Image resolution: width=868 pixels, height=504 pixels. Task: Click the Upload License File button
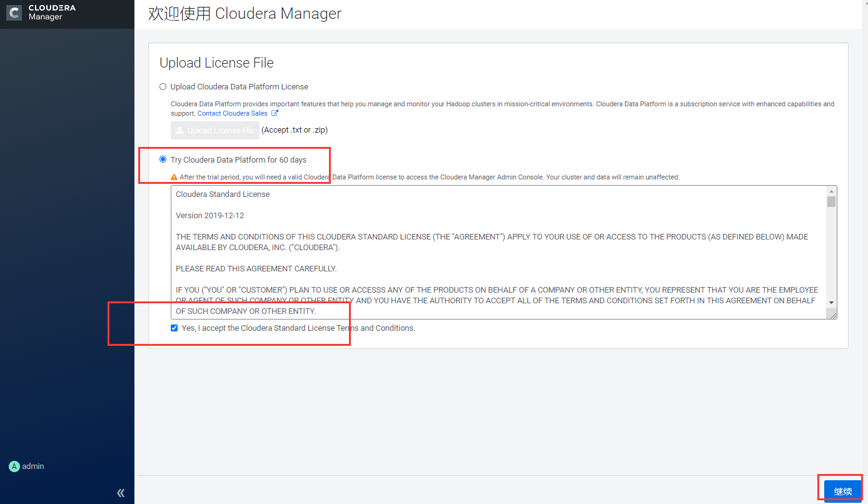pyautogui.click(x=215, y=130)
